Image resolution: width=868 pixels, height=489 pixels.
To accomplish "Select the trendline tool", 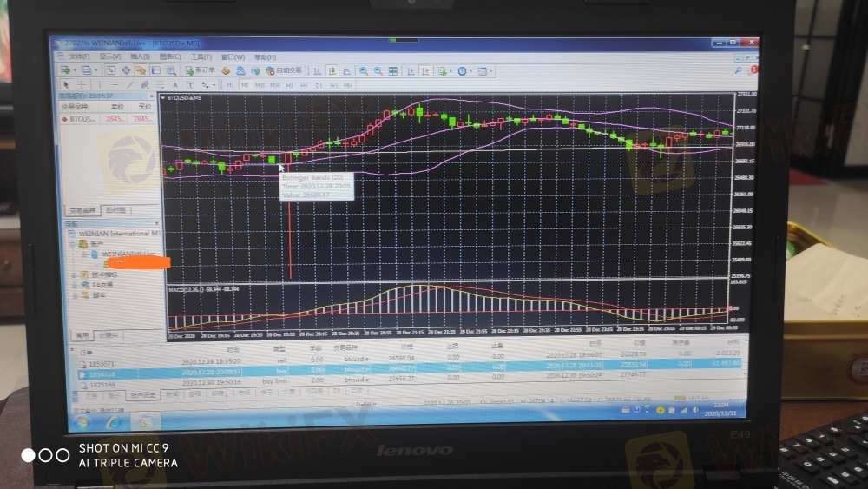I will 129,84.
